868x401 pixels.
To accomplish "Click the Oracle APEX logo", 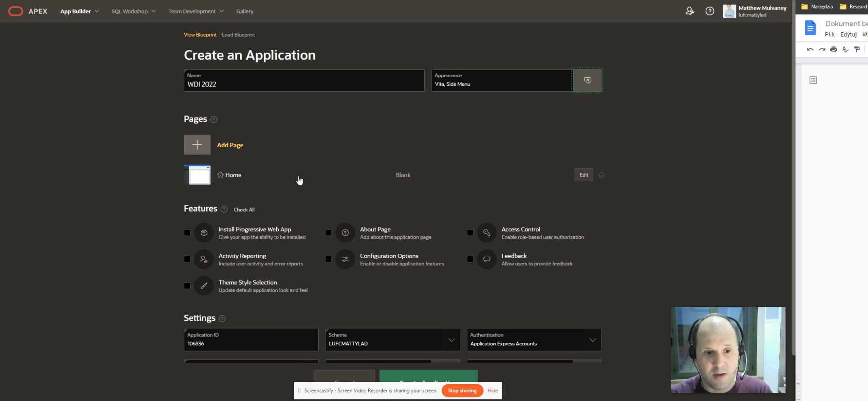I will (16, 11).
